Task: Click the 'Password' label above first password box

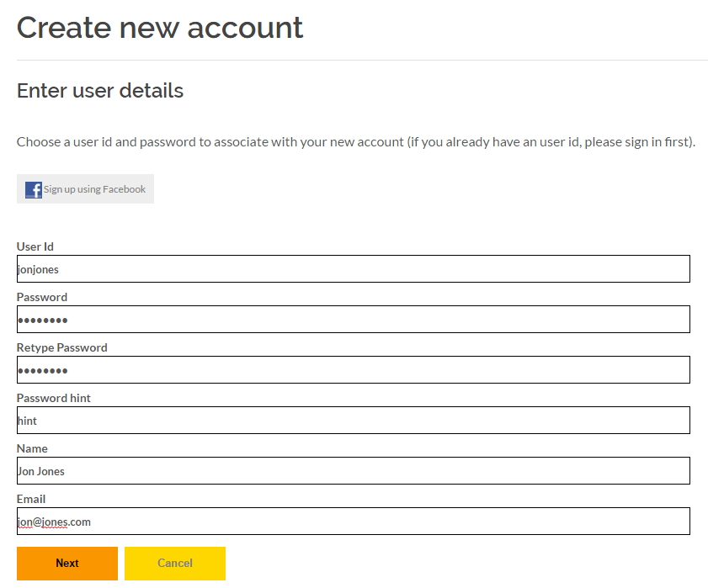Action: point(42,297)
